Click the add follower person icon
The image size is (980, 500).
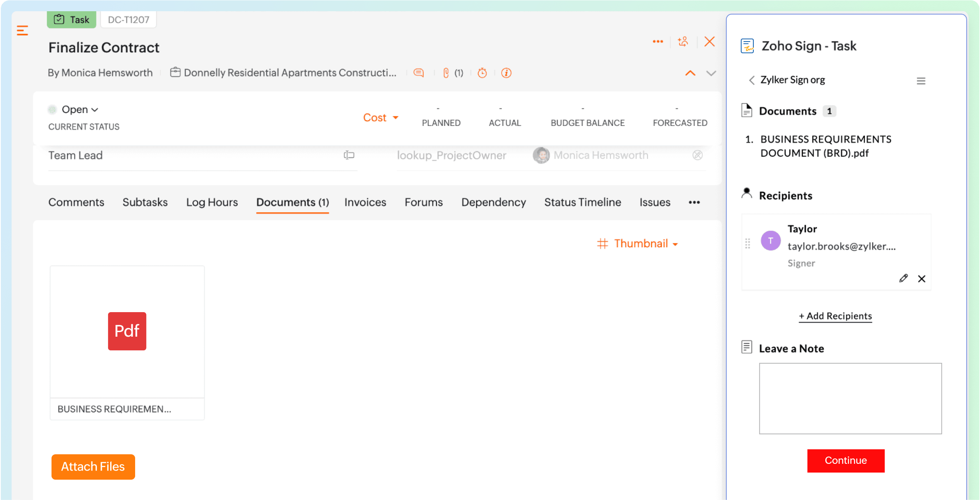[683, 42]
